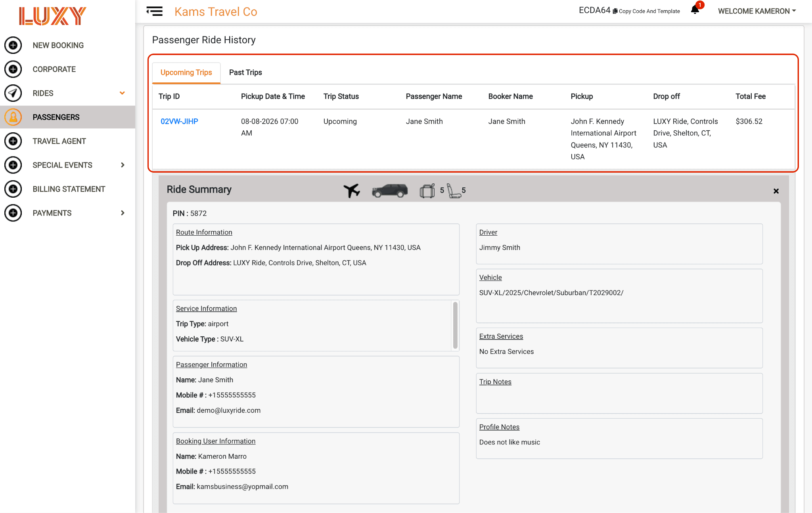Switch to the Past Trips tab
Image resolution: width=812 pixels, height=513 pixels.
coord(245,72)
